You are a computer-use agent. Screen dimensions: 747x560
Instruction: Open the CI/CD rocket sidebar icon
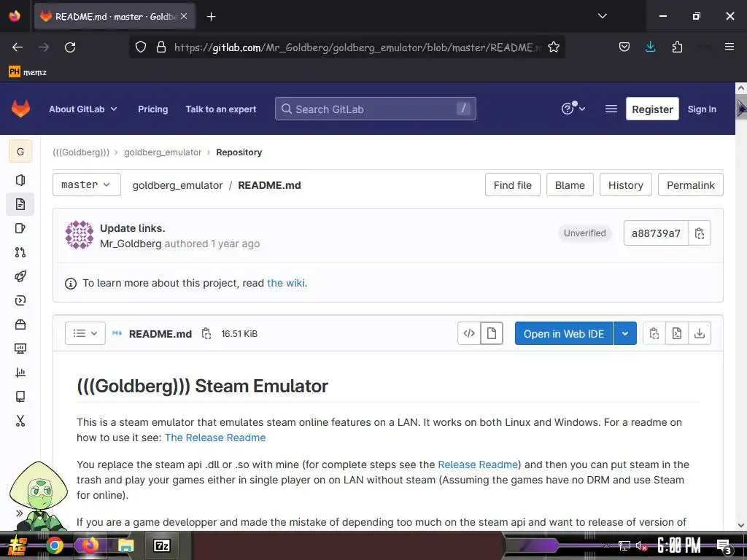[20, 276]
